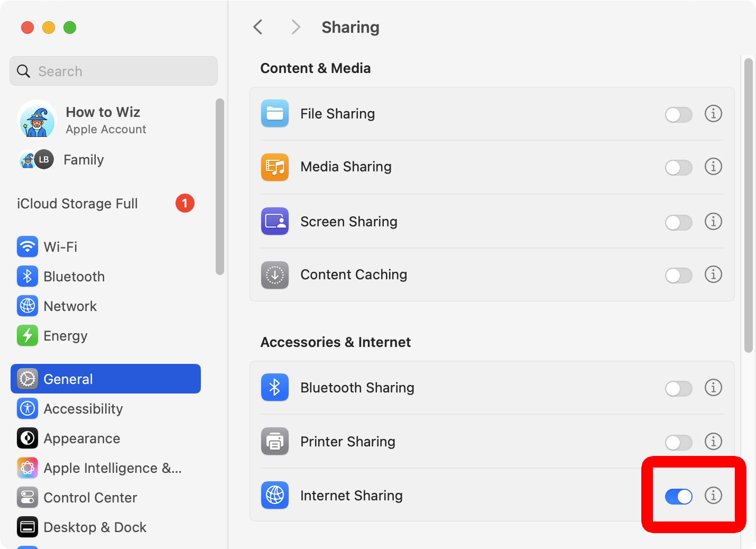Show Bluetooth Sharing info

[x=713, y=388]
